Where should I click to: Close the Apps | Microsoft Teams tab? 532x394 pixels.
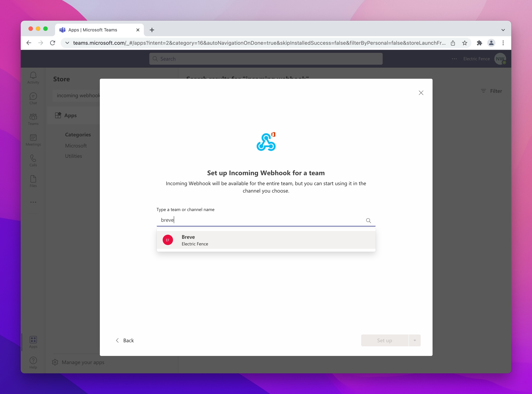(x=138, y=30)
